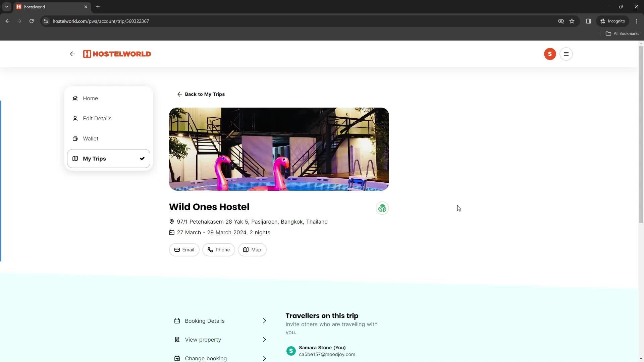
Task: Click the Hostelworld logo icon
Action: 87,54
